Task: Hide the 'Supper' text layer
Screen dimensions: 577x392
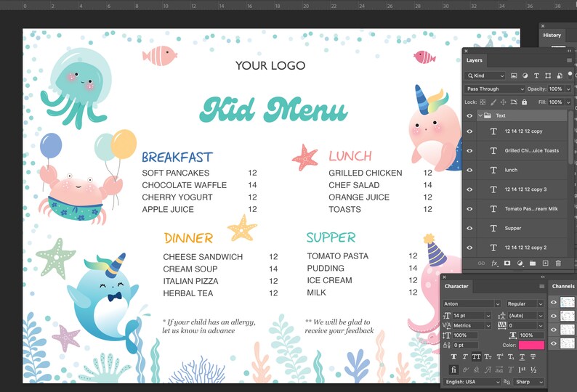Action: click(469, 229)
